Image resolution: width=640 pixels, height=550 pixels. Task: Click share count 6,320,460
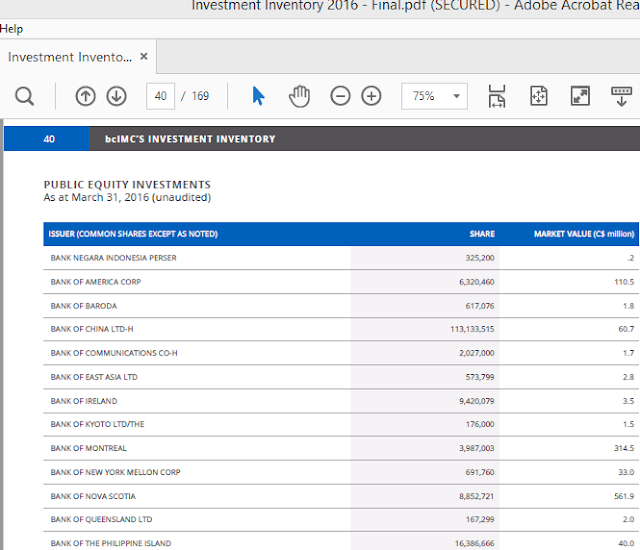[x=477, y=282]
